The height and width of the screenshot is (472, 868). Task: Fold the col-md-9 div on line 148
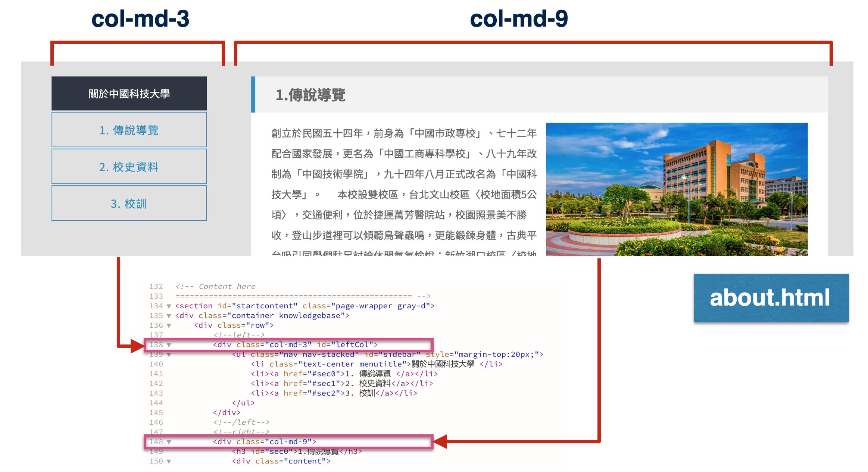coord(169,442)
